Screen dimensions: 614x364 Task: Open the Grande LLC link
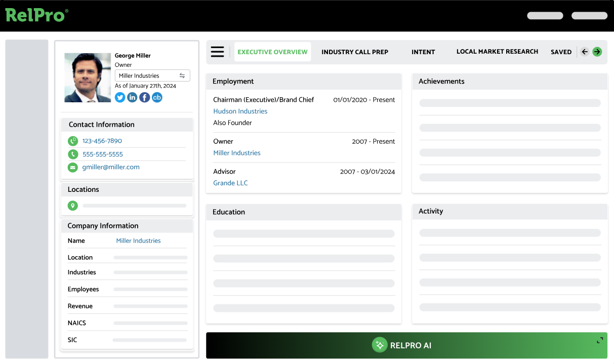(230, 183)
